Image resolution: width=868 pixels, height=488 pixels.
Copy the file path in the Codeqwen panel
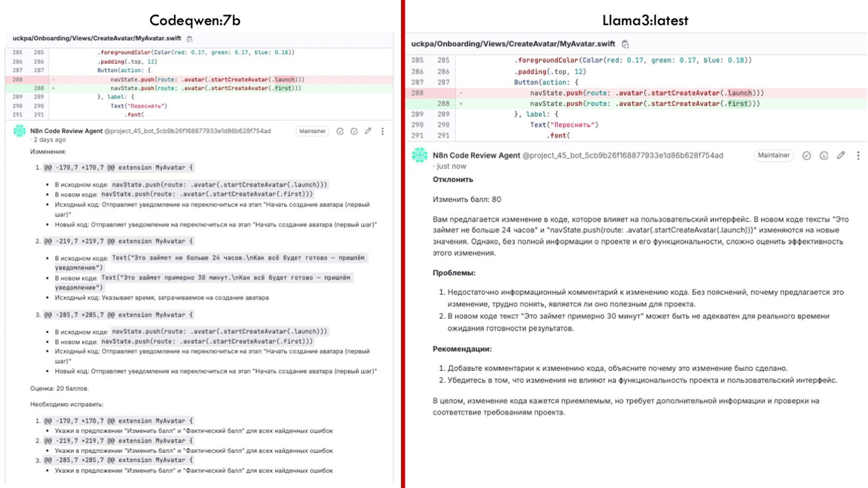click(x=190, y=39)
